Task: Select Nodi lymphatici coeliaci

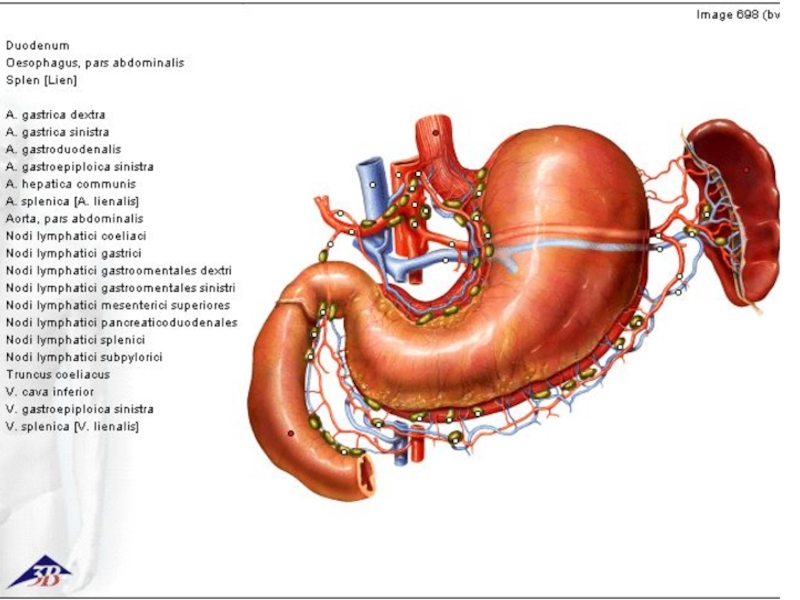Action: tap(76, 236)
